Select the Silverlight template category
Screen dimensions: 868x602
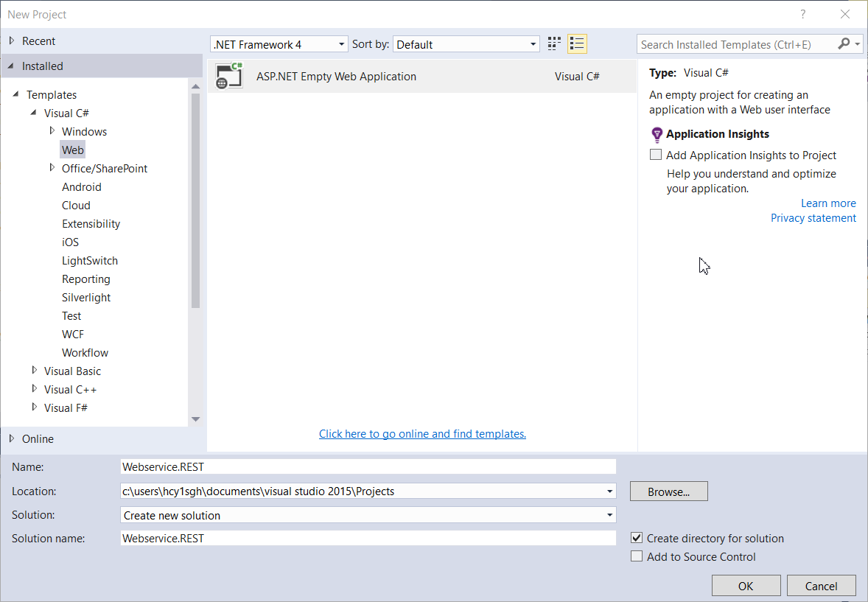click(85, 298)
